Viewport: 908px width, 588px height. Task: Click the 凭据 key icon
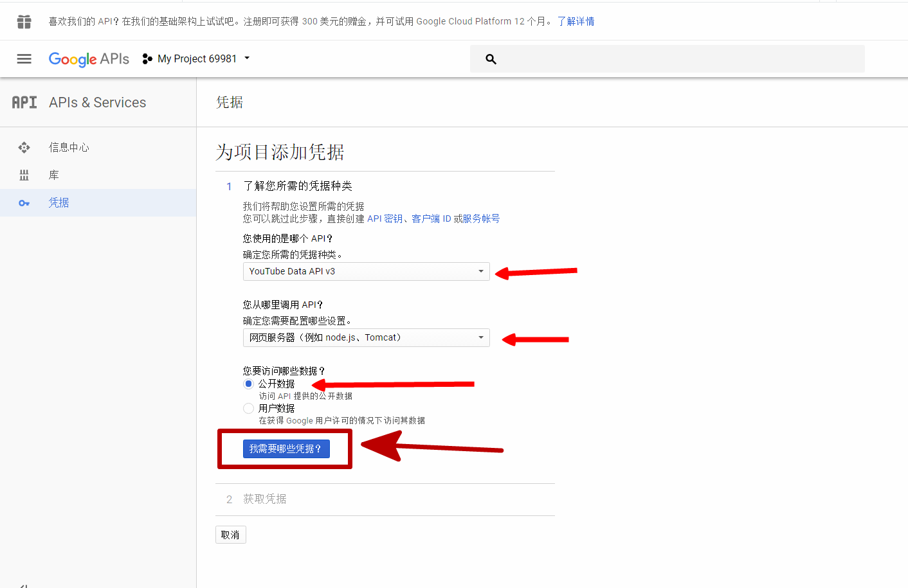[x=24, y=203]
